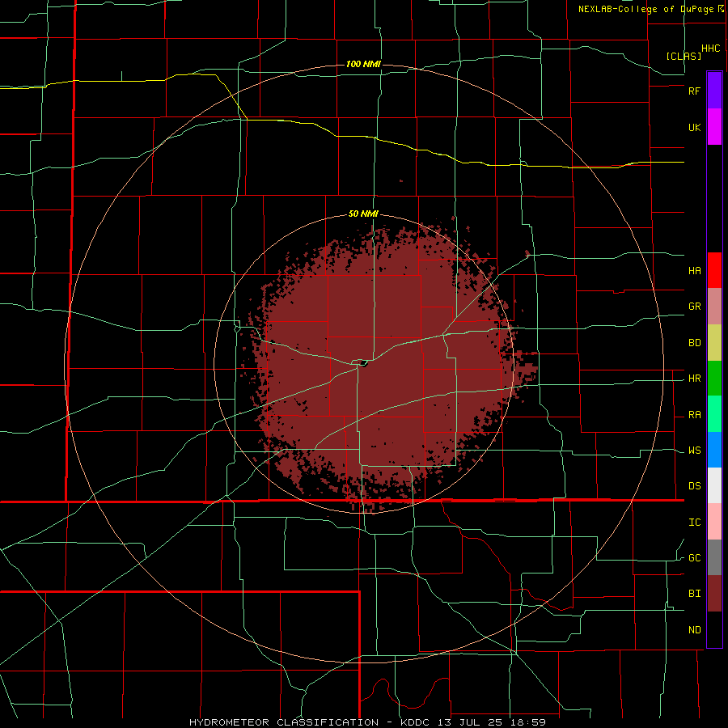Image resolution: width=728 pixels, height=728 pixels.
Task: Click the RF legend label
Action: tap(694, 91)
